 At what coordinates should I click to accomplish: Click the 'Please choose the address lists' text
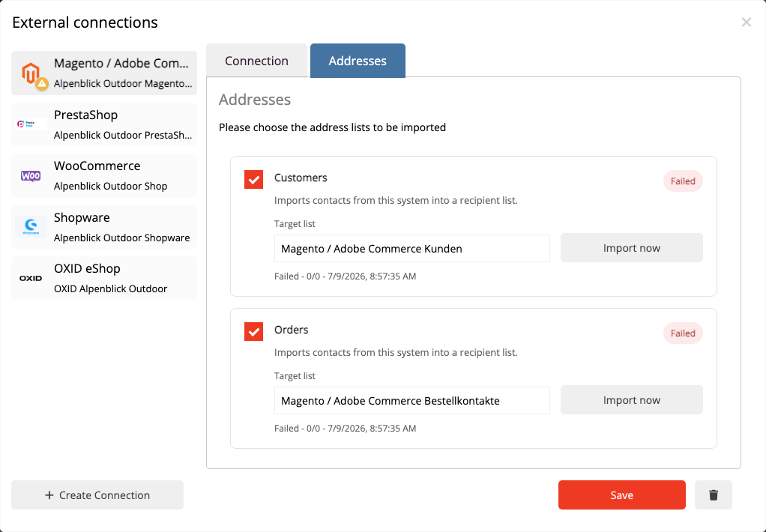click(332, 127)
